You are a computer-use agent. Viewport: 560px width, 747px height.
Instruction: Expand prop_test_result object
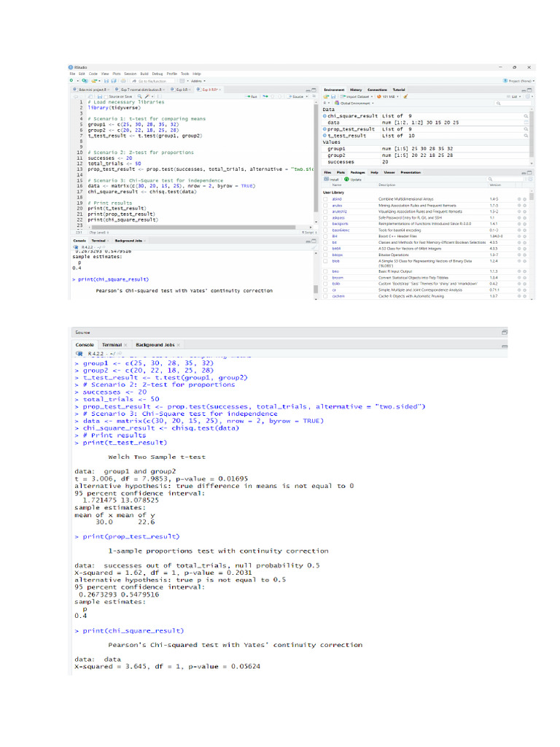(x=324, y=129)
